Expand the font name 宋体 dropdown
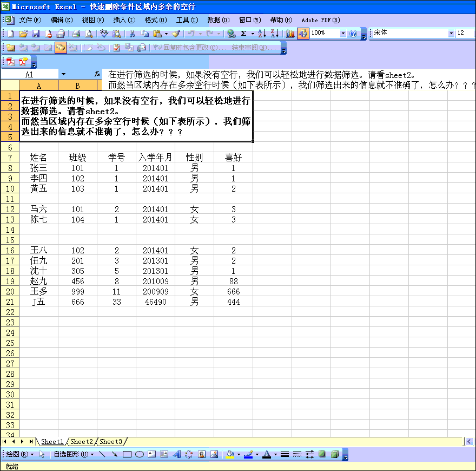Image resolution: width=476 pixels, height=471 pixels. point(452,34)
